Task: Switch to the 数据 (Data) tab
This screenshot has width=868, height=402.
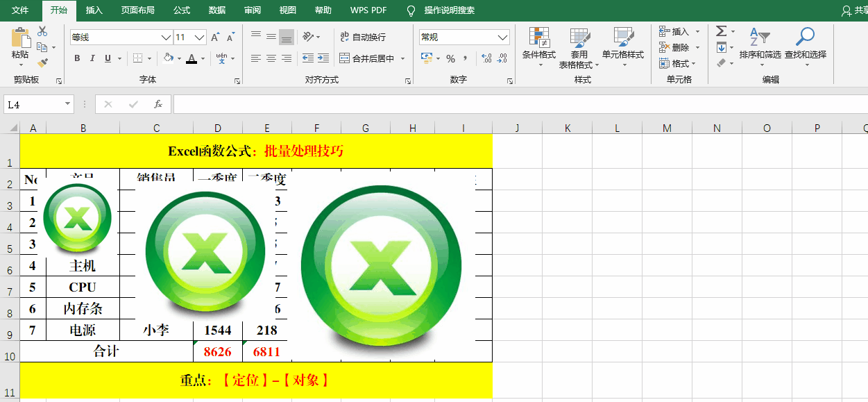Action: pyautogui.click(x=217, y=10)
